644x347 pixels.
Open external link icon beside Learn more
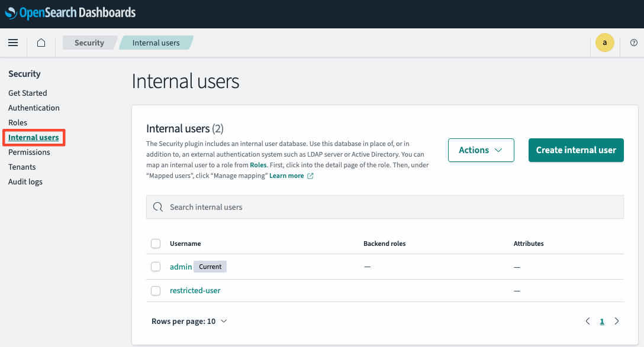point(311,176)
